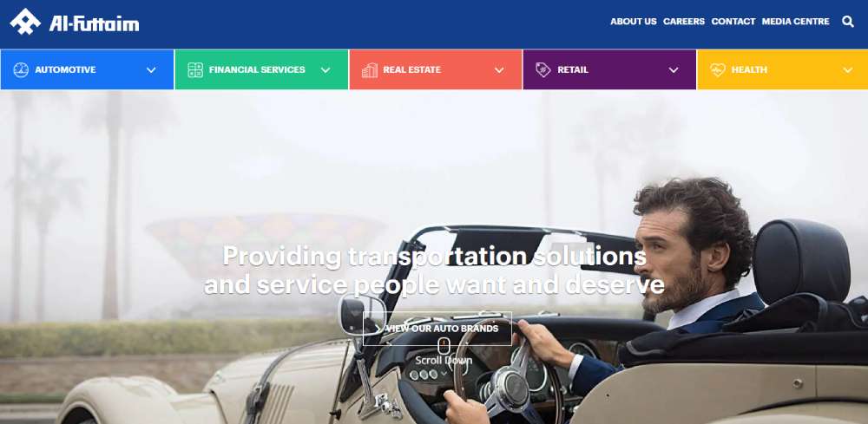This screenshot has height=424, width=868.
Task: Click the Health heartbeat icon
Action: click(718, 70)
